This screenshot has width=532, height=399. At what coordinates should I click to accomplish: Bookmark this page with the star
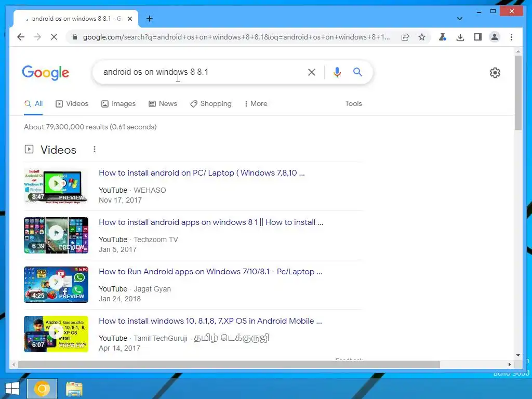coord(422,37)
